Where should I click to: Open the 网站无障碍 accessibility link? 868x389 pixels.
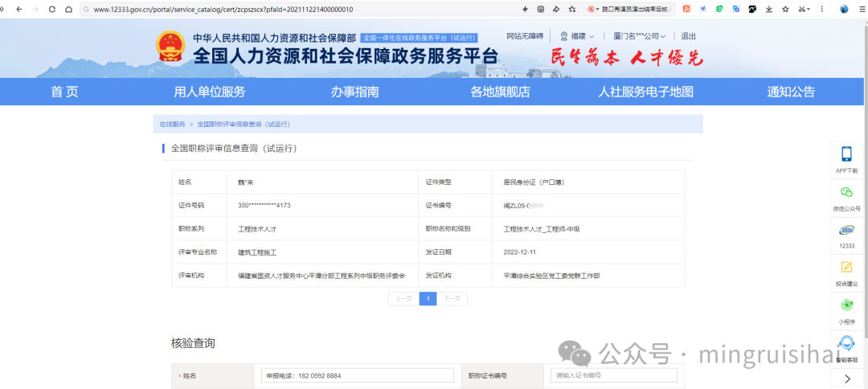pos(525,36)
